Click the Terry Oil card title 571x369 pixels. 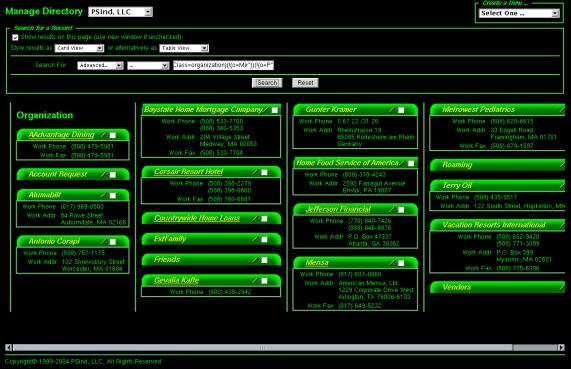tap(457, 185)
